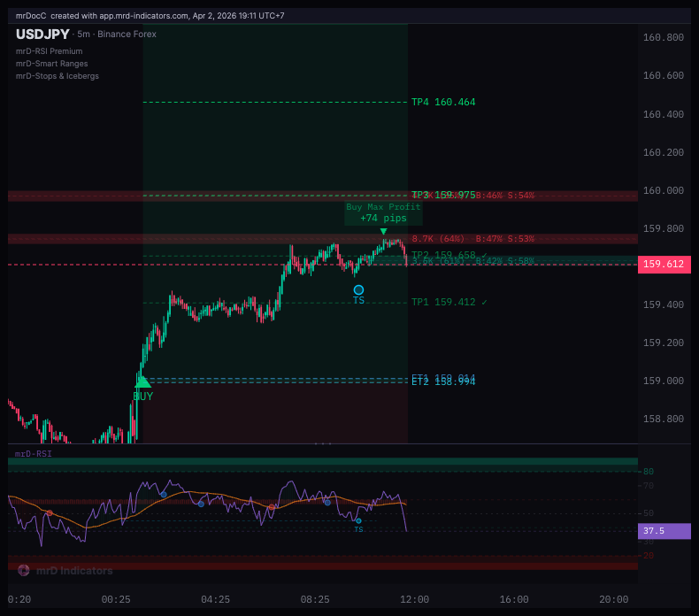Click the RSI 80 level label

click(649, 472)
